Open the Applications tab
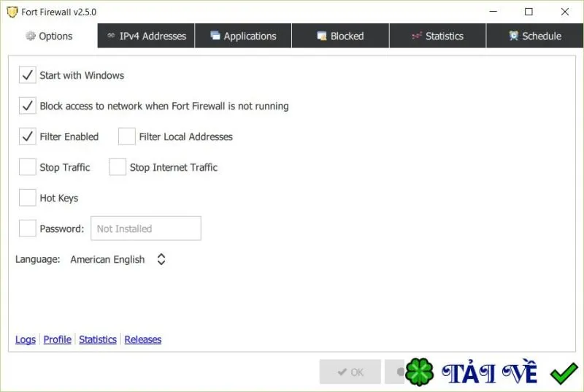Viewport: 584px width, 392px height. pos(243,36)
